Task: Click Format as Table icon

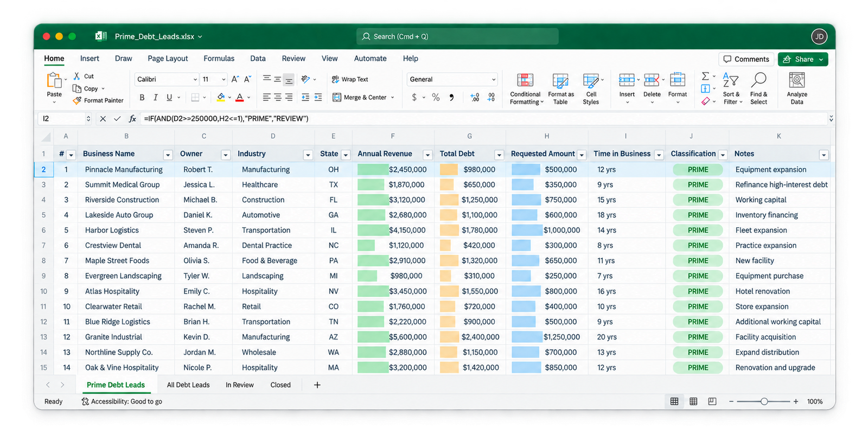Action: pos(560,80)
